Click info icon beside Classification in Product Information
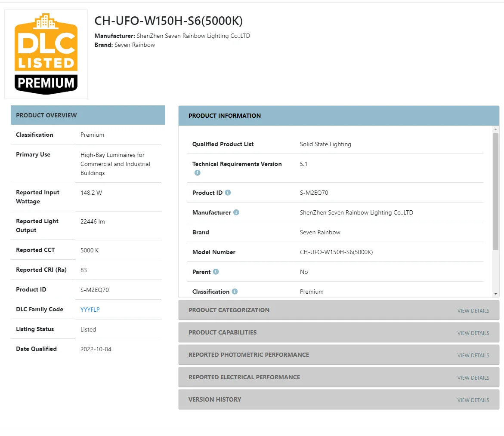Image resolution: width=504 pixels, height=436 pixels. coord(235,292)
